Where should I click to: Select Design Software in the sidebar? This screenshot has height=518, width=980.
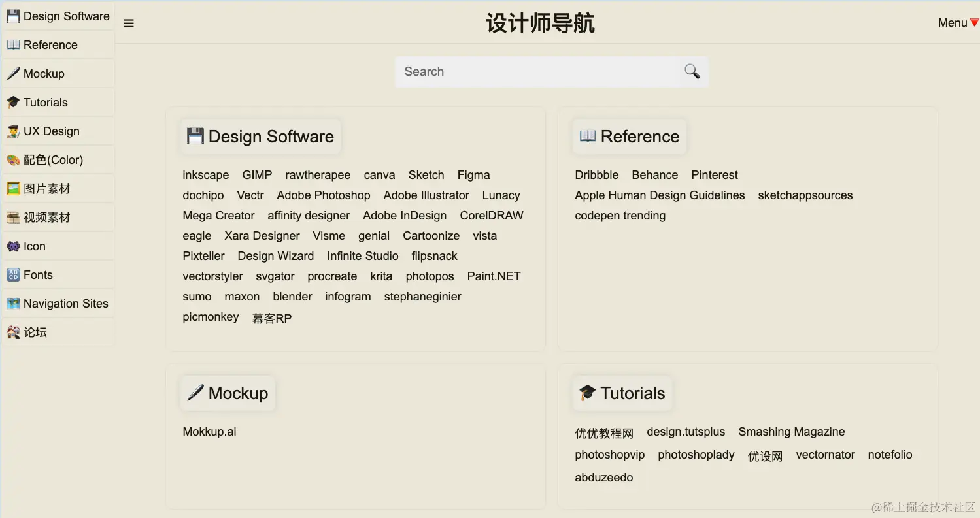tap(58, 16)
